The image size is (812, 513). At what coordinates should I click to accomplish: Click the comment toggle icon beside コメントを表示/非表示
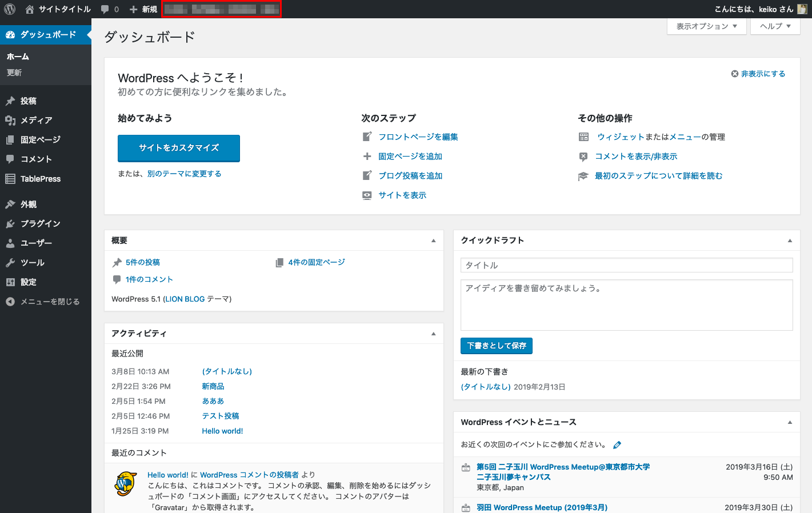[x=583, y=157]
